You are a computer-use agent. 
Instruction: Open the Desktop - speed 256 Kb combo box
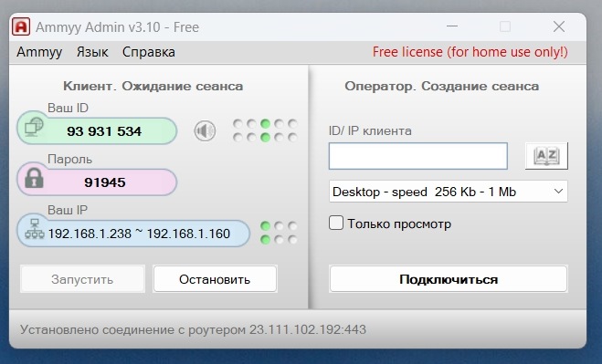point(448,192)
